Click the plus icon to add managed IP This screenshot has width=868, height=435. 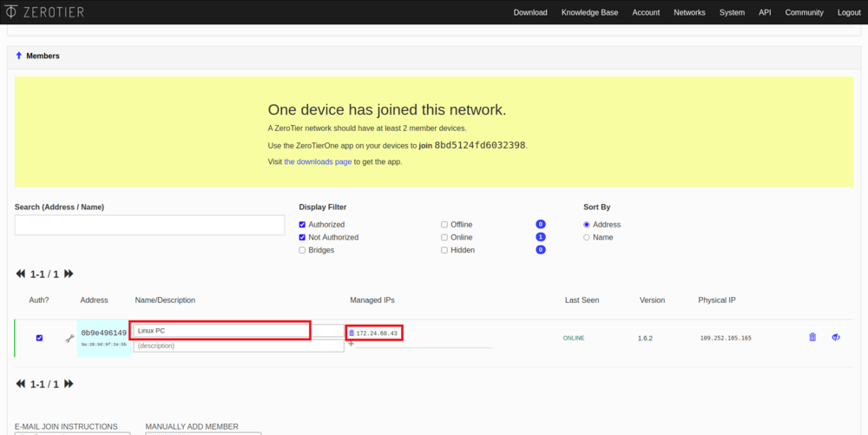(352, 345)
